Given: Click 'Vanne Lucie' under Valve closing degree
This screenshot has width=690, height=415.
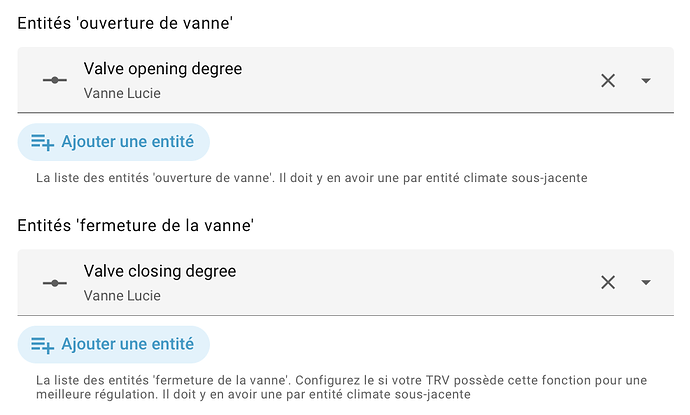Looking at the screenshot, I should pos(122,296).
